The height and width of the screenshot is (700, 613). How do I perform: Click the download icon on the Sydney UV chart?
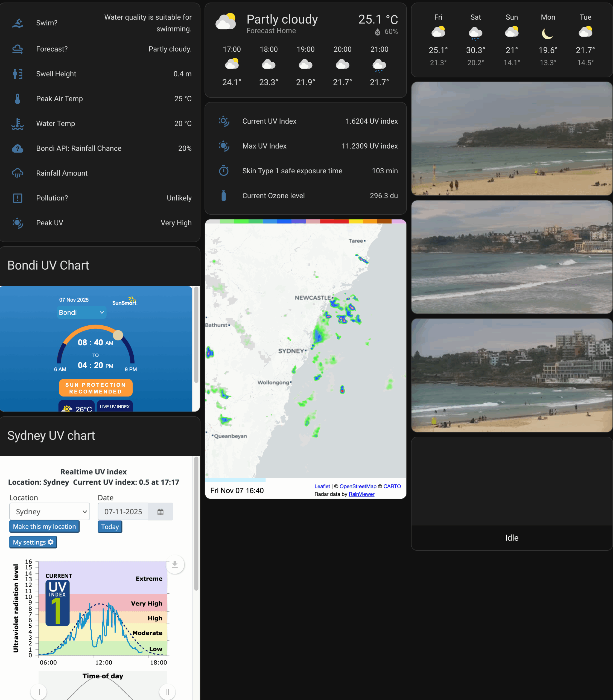175,565
